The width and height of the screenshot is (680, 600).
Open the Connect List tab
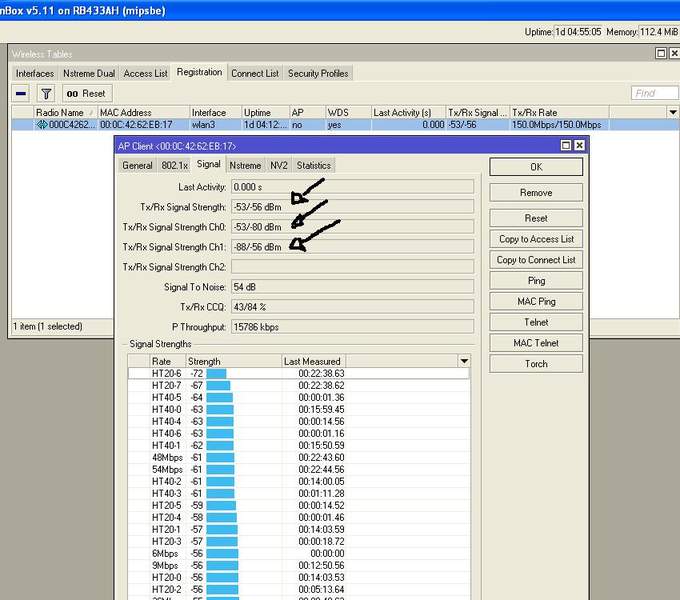point(255,74)
